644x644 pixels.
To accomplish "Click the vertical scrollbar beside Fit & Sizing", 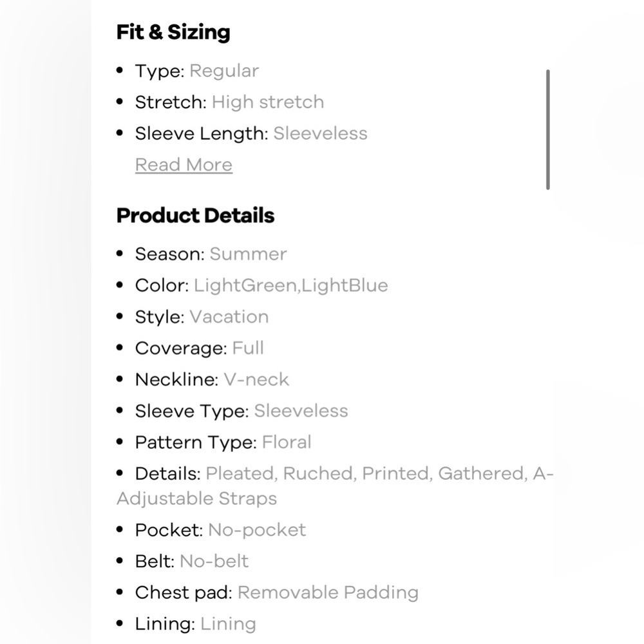I will [548, 129].
